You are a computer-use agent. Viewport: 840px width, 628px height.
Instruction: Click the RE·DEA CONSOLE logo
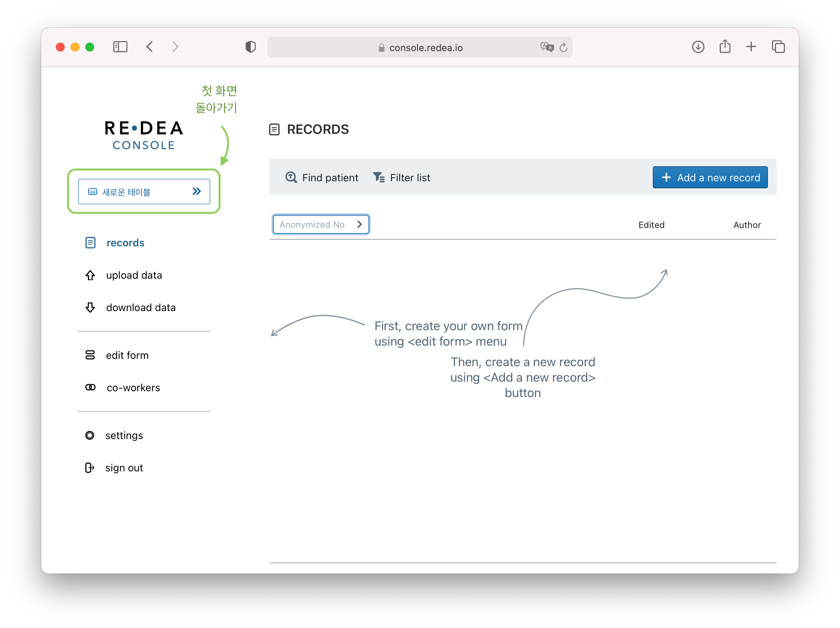click(143, 136)
